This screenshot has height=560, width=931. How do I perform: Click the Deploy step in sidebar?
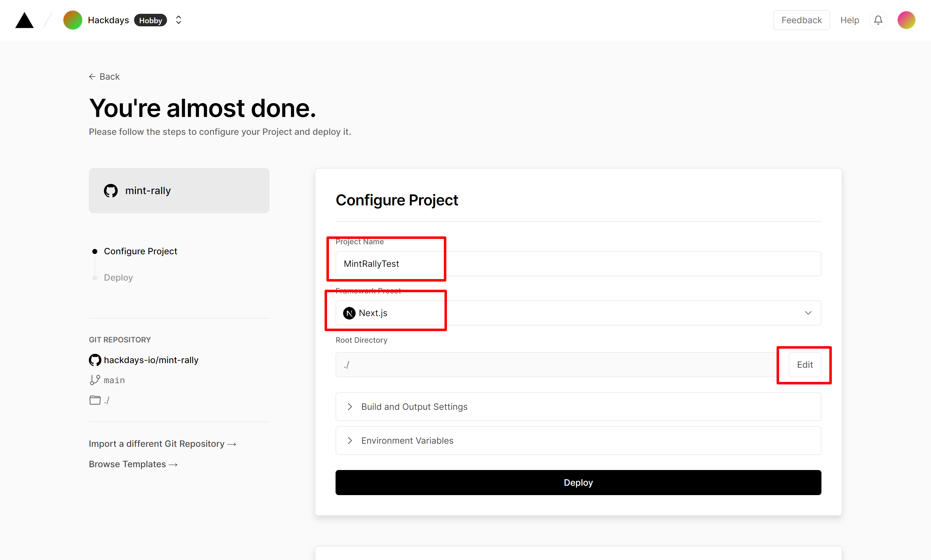click(x=119, y=277)
